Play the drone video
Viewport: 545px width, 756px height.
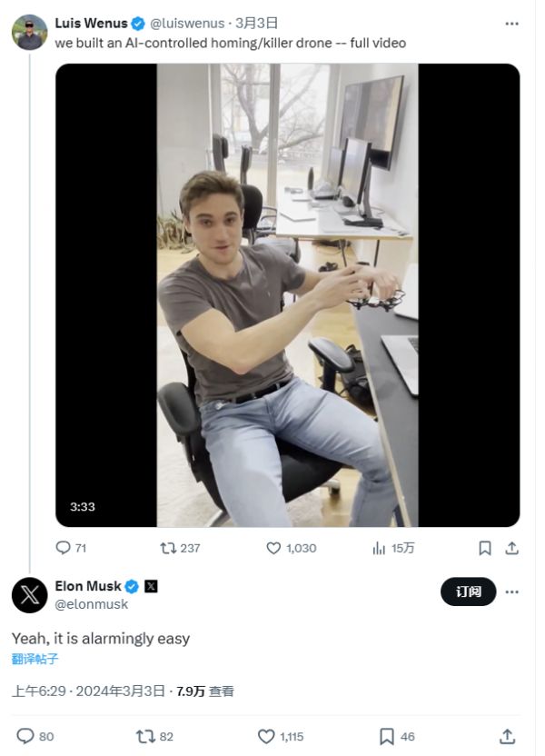coord(287,294)
